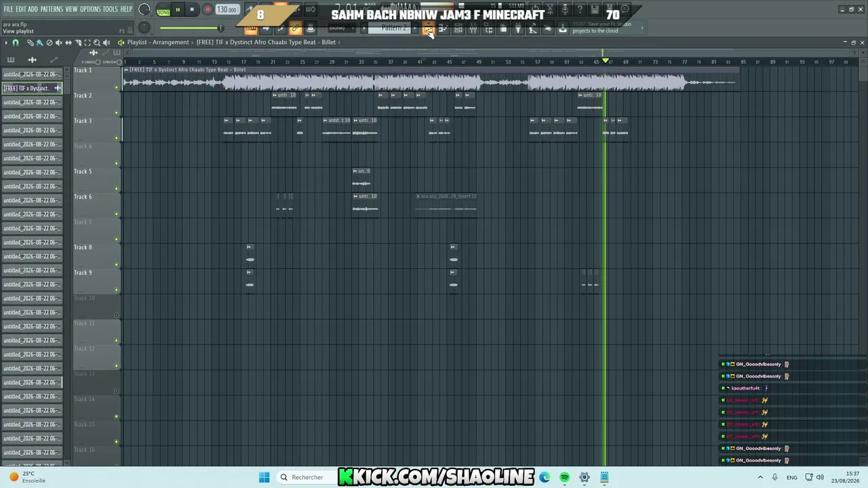Select the Delete tool in playlist toolbar
The image size is (868, 488).
[49, 43]
